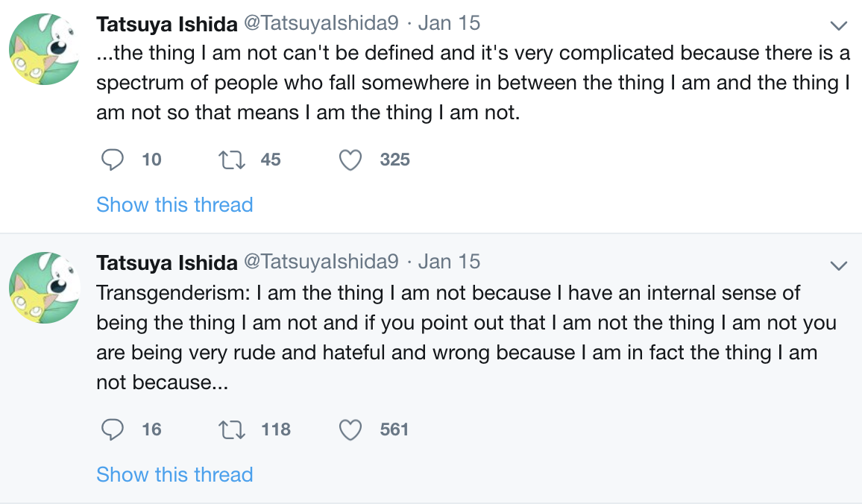Open the @TatsuyaIshida9 handle on the first tweet

click(x=321, y=23)
